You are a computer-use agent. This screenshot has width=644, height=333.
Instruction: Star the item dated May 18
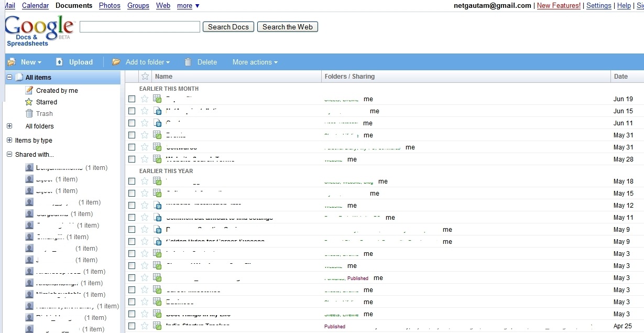point(145,181)
